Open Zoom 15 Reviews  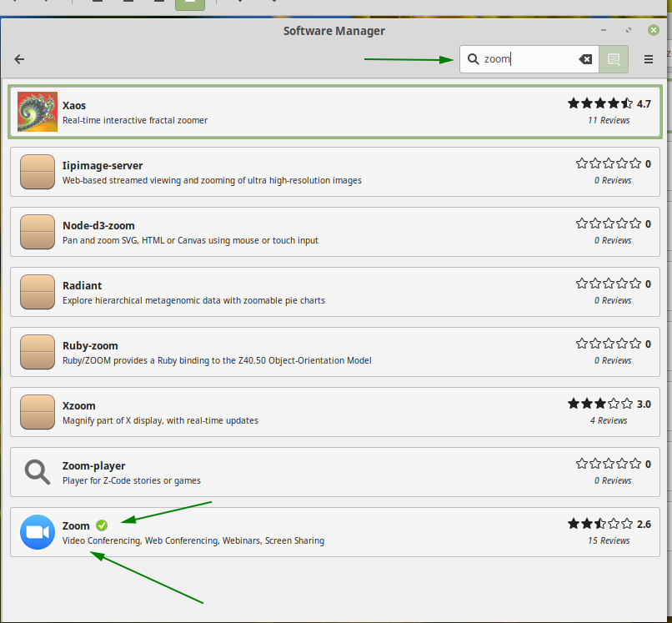pyautogui.click(x=609, y=540)
